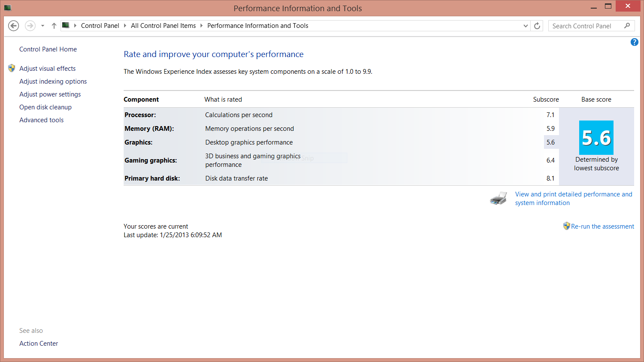Click the Memory (RAM): component label
Image resolution: width=644 pixels, height=362 pixels.
click(x=149, y=129)
